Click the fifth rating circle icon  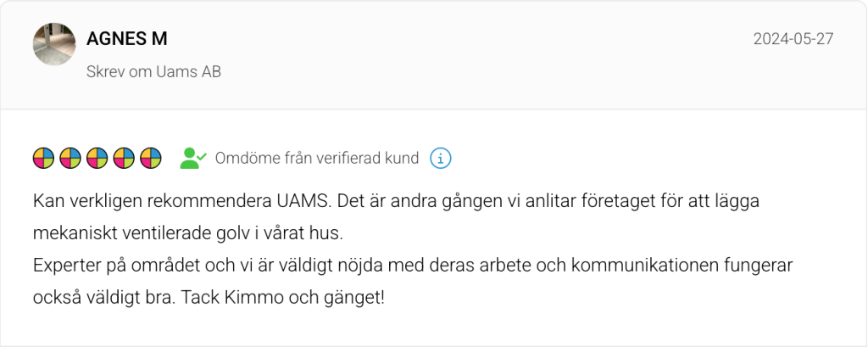[151, 158]
